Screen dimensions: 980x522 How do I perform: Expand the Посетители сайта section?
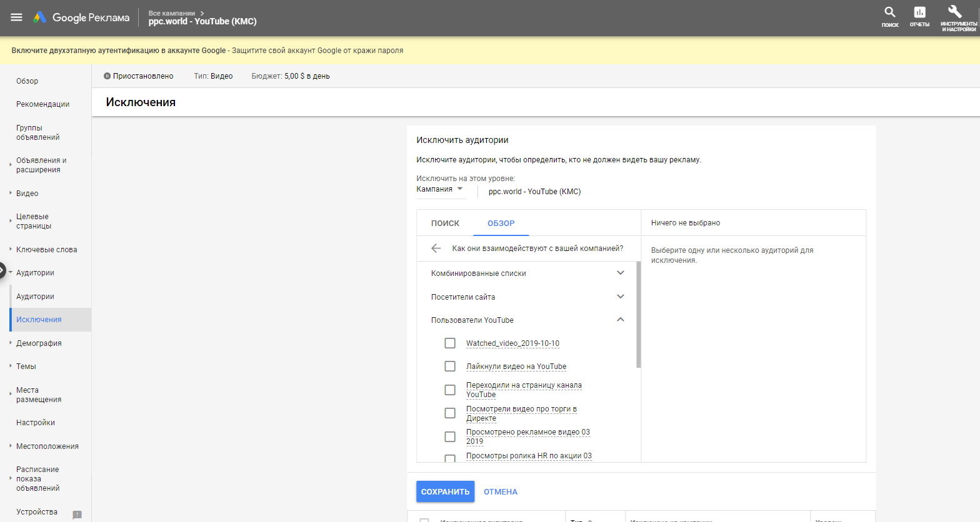point(620,297)
